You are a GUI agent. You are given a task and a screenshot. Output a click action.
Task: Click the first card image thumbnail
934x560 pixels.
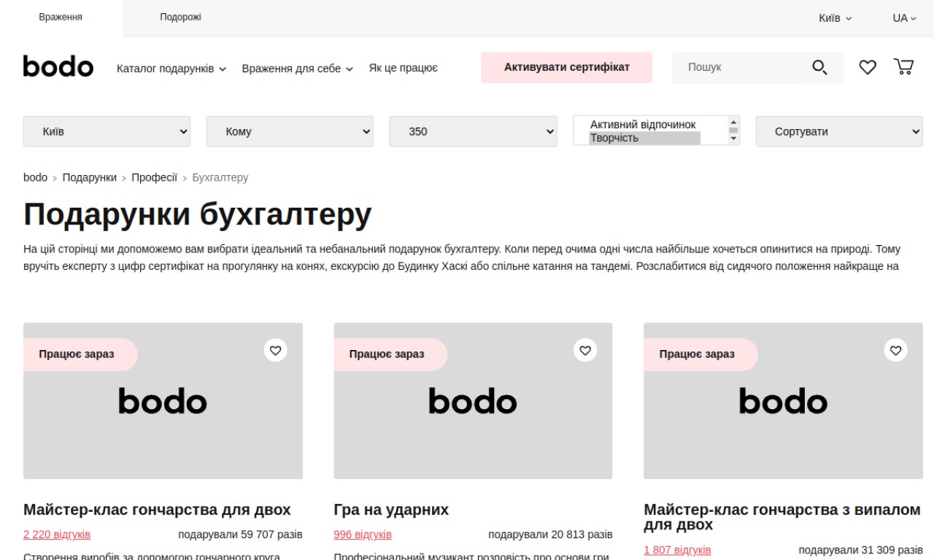pos(163,401)
